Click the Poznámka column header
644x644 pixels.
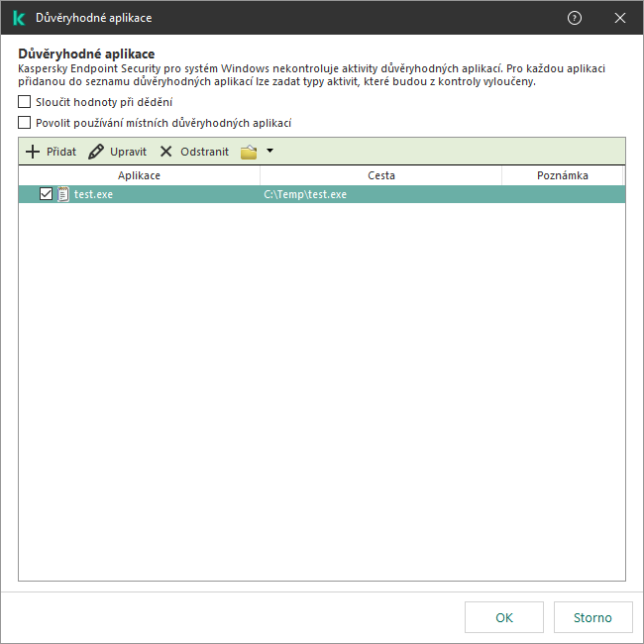563,175
